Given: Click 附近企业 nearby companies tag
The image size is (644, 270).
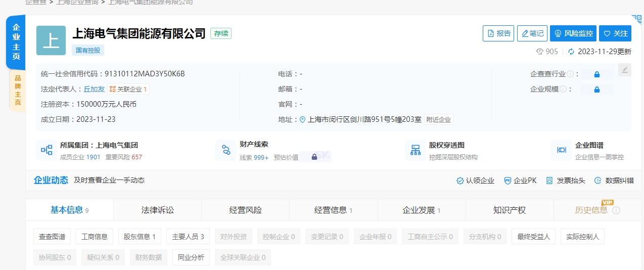Looking at the screenshot, I should coord(438,120).
